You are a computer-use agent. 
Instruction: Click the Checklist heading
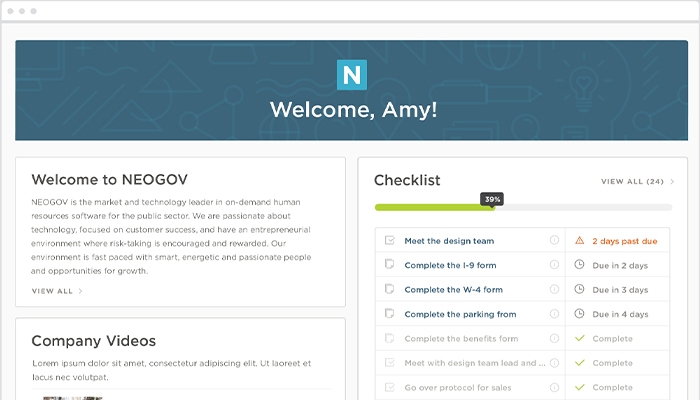point(407,180)
